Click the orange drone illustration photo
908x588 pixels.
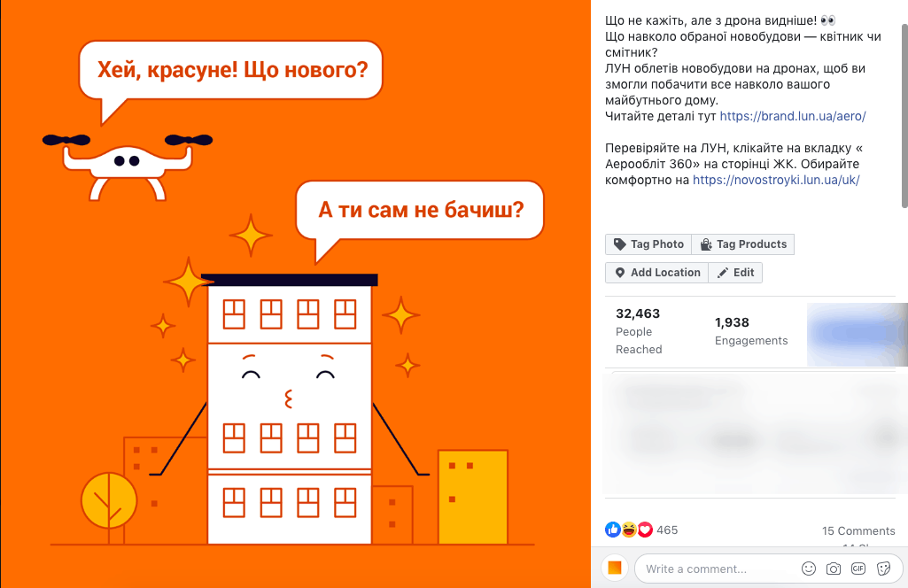pyautogui.click(x=295, y=294)
